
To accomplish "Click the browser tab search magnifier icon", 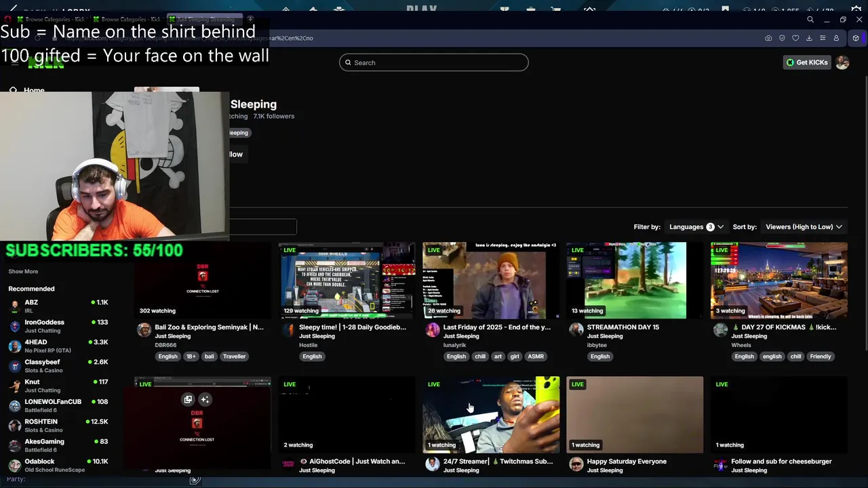I will (x=810, y=20).
